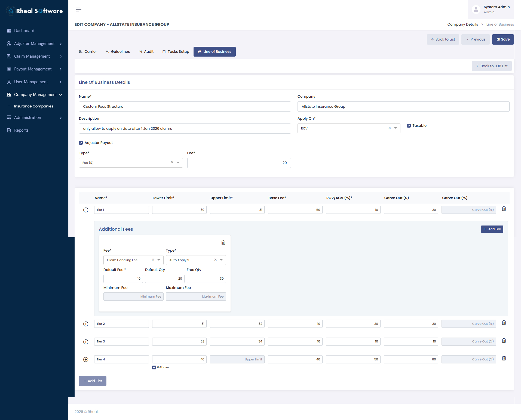
Task: Add a new tier with Add Tier
Action: coord(93,381)
